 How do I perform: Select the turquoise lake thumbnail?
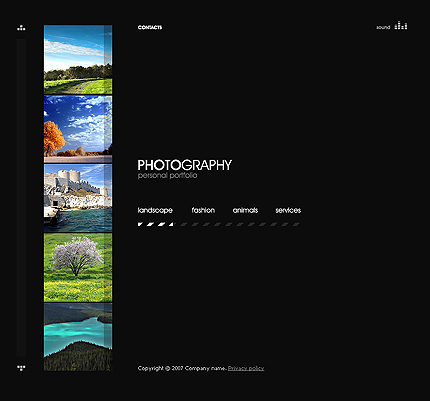coord(78,337)
